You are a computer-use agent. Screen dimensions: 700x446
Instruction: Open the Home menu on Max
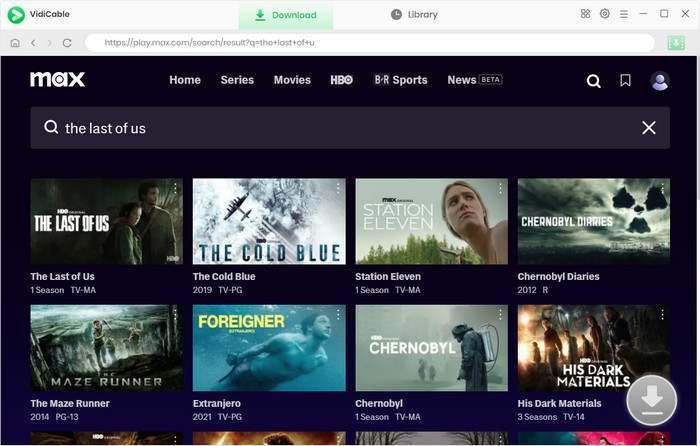[185, 80]
